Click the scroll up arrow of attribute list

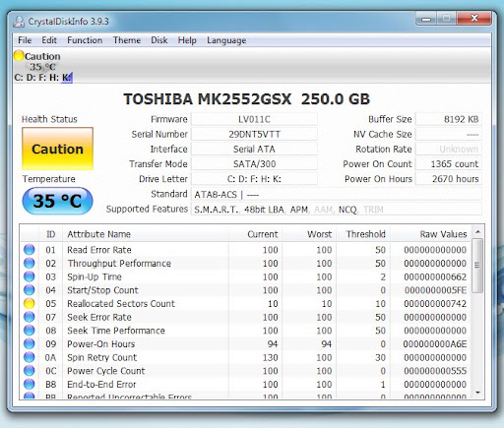point(477,232)
